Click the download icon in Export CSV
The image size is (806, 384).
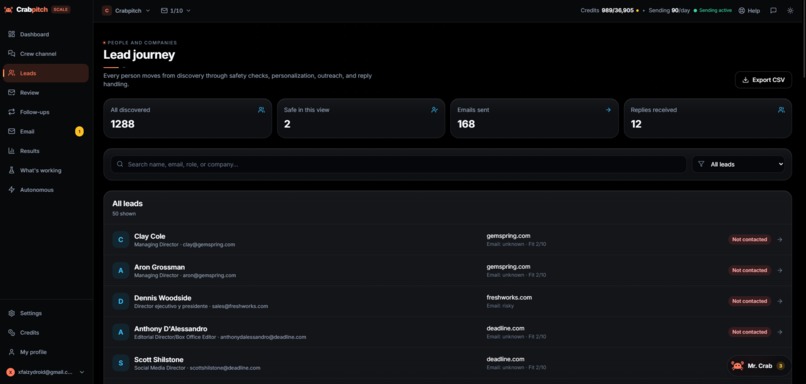[x=745, y=80]
